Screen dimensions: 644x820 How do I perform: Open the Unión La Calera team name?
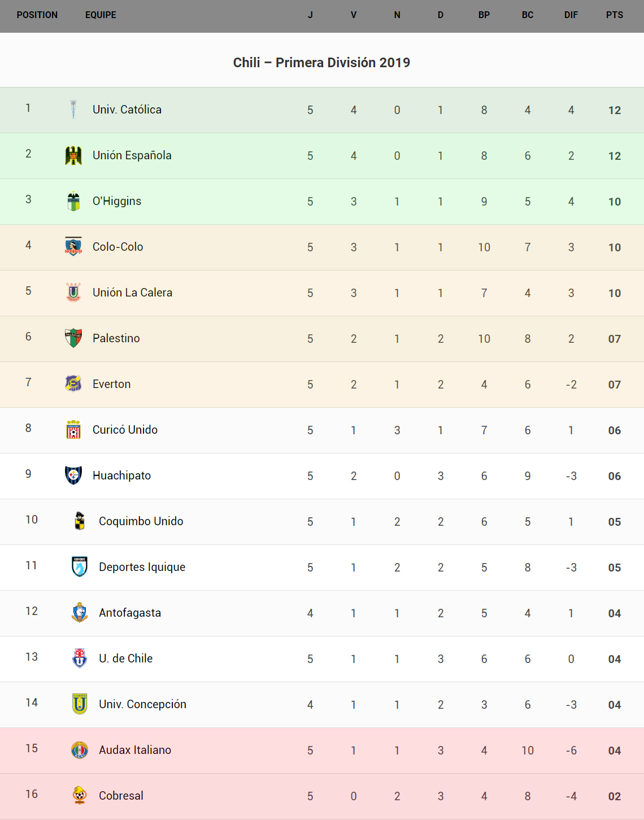point(132,293)
